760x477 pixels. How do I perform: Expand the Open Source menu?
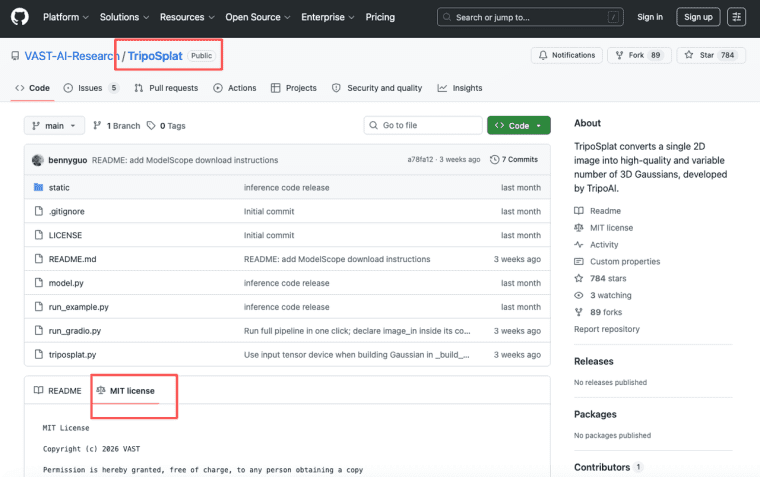[x=257, y=17]
